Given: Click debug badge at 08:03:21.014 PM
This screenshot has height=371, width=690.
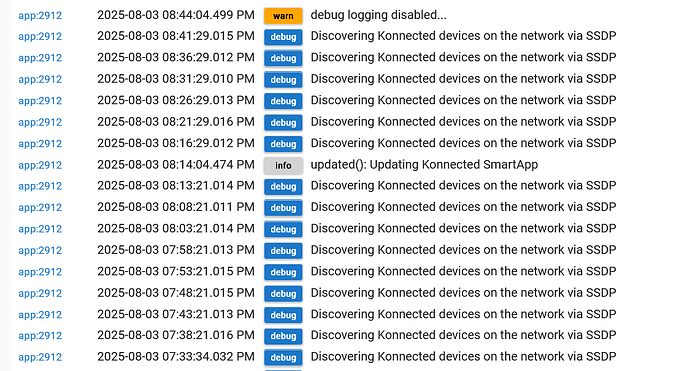Looking at the screenshot, I should tap(283, 229).
